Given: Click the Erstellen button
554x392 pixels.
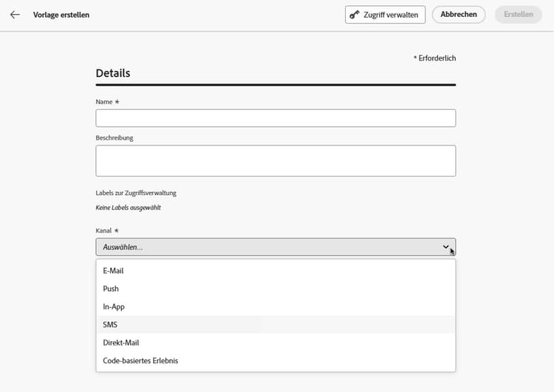Looking at the screenshot, I should click(x=518, y=15).
